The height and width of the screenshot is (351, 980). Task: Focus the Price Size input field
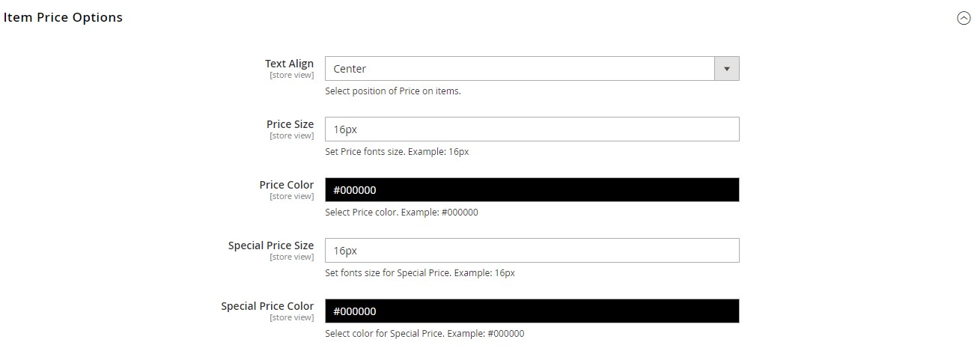(532, 129)
